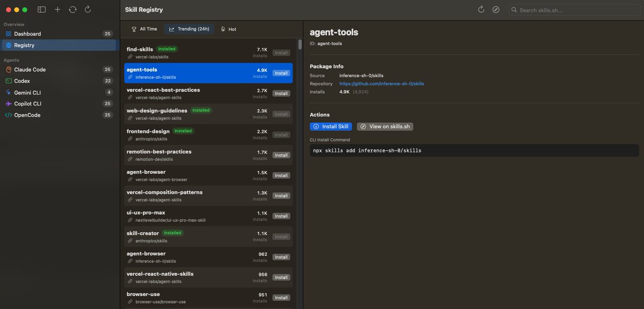Viewport: 644px width, 309px height.
Task: Click the npx skills add command text
Action: [367, 151]
